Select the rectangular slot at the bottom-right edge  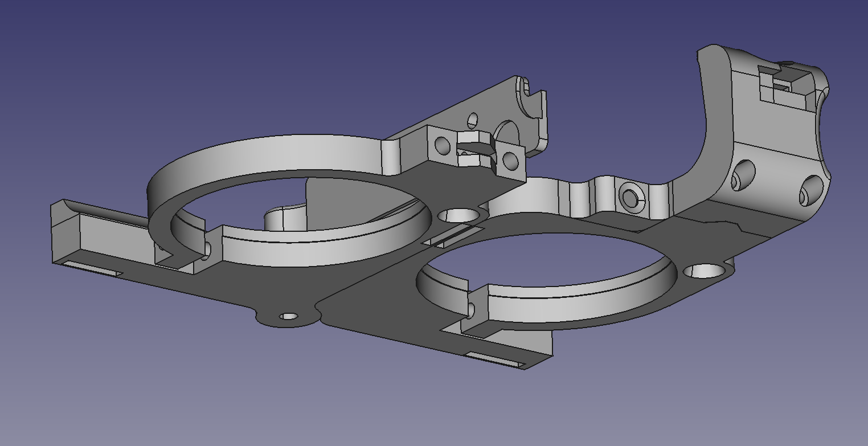click(x=496, y=359)
